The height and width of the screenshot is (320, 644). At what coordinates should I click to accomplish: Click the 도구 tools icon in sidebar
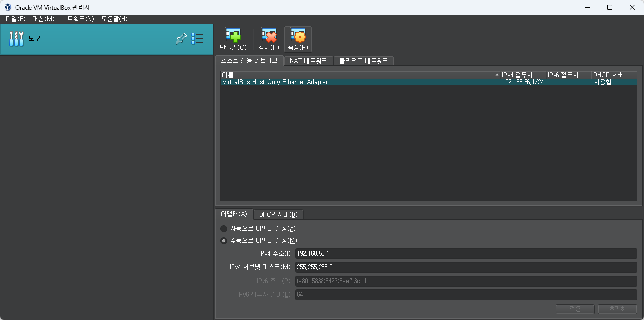click(x=16, y=38)
